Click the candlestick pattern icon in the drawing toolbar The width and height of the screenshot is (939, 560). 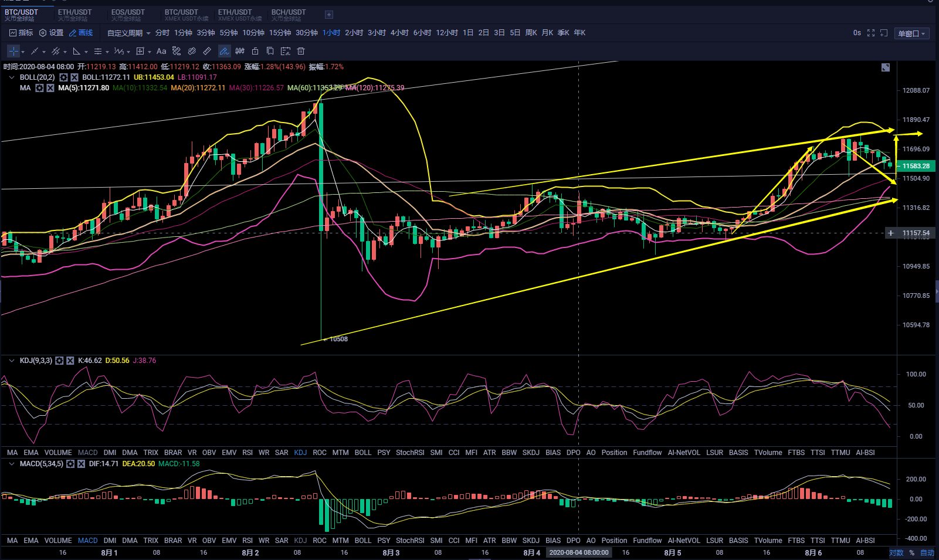click(x=240, y=51)
